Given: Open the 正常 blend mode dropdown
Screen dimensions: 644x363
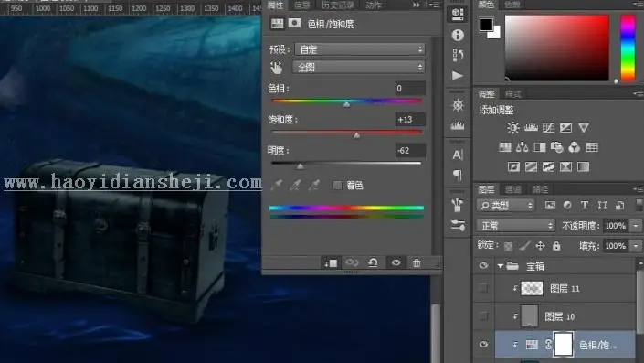Looking at the screenshot, I should click(x=516, y=225).
